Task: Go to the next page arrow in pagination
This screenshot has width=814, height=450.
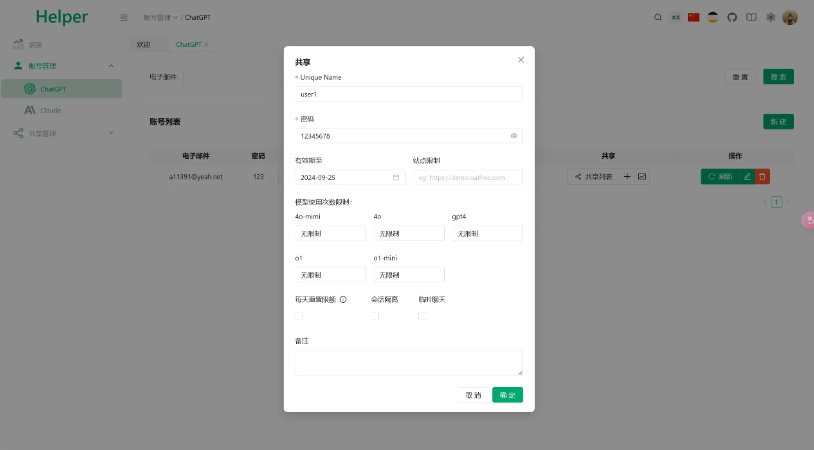Action: (x=788, y=202)
